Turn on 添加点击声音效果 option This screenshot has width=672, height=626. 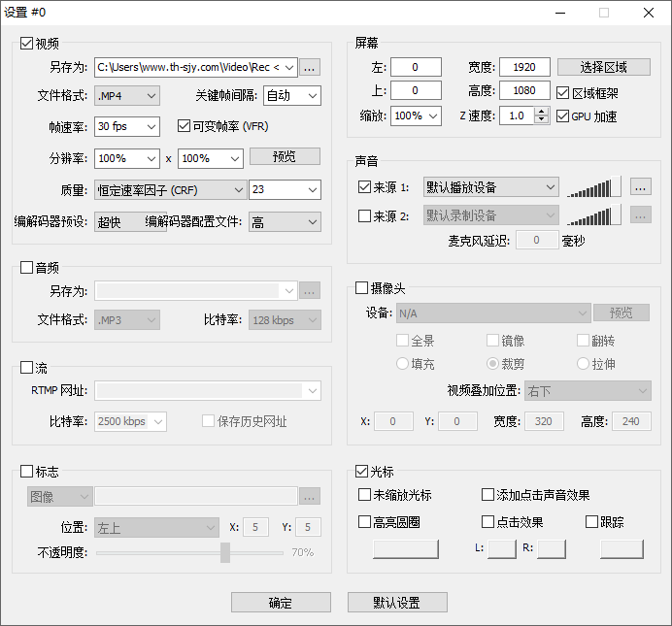488,495
